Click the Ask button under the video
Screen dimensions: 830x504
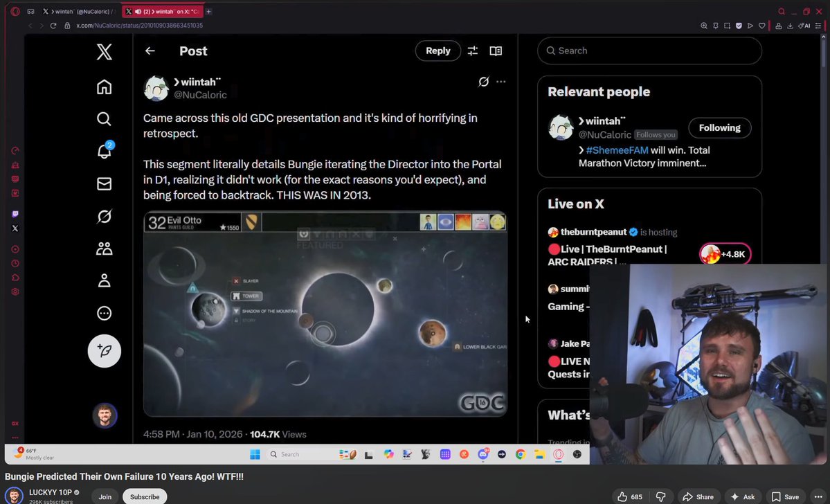(743, 496)
